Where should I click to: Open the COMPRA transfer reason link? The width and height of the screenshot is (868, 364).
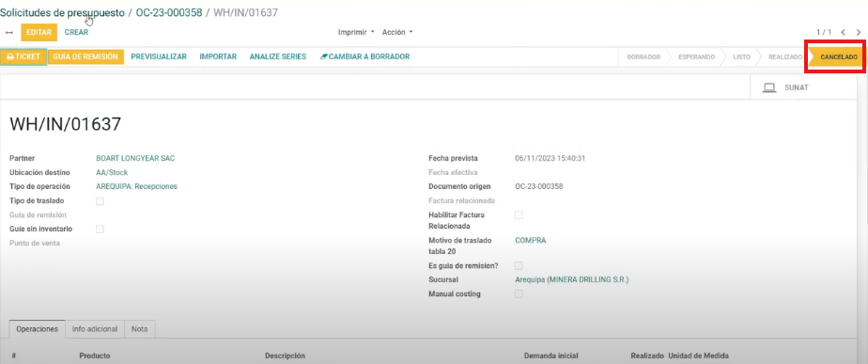click(531, 241)
